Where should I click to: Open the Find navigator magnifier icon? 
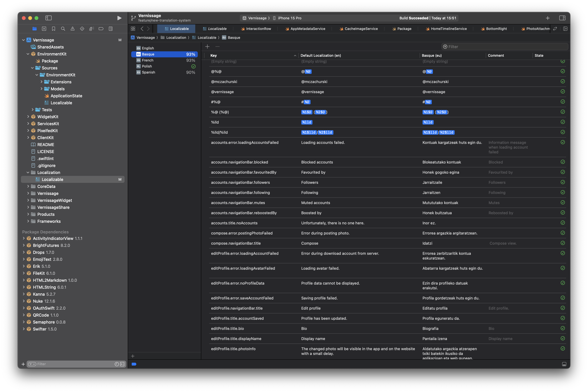63,29
